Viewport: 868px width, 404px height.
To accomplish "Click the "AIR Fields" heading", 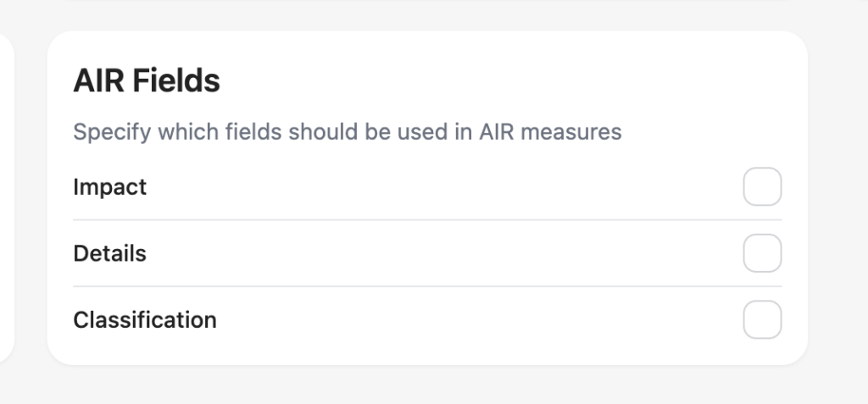I will (x=147, y=81).
